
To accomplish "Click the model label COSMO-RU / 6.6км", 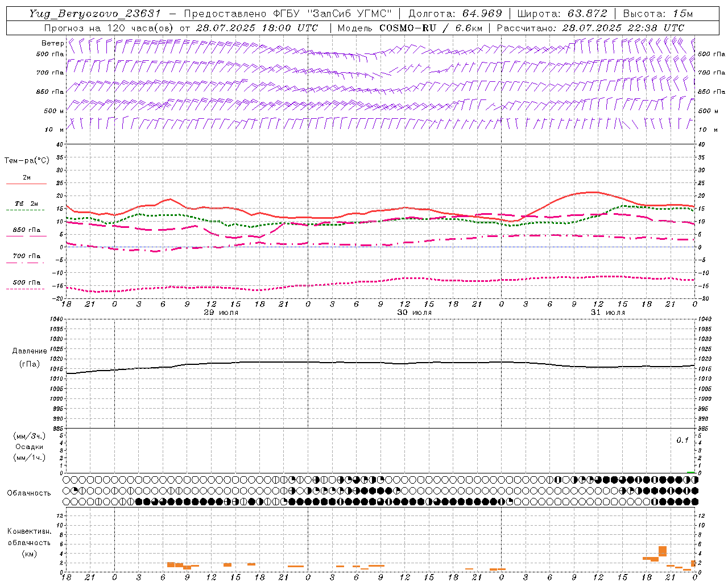I will pyautogui.click(x=431, y=28).
